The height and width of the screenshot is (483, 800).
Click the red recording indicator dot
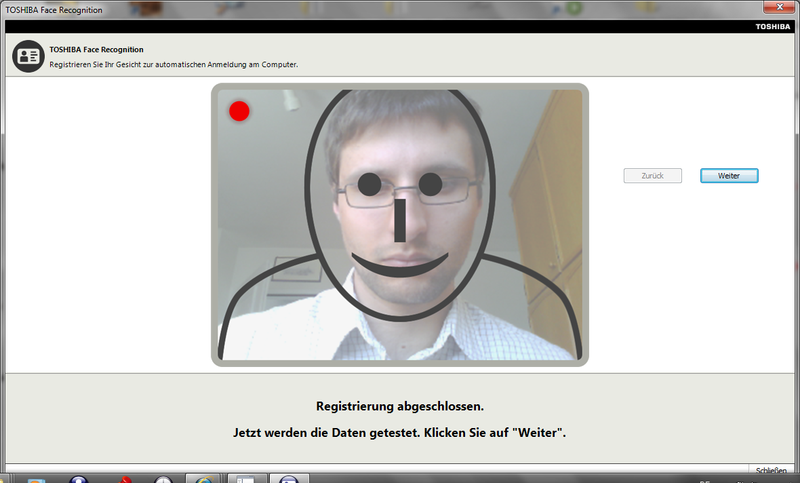tap(239, 111)
